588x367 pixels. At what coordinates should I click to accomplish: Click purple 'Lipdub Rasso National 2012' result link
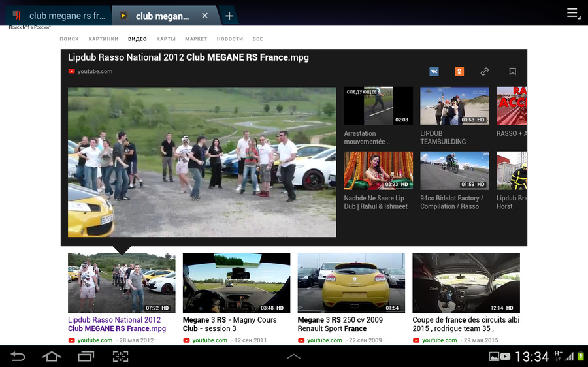[x=117, y=325]
